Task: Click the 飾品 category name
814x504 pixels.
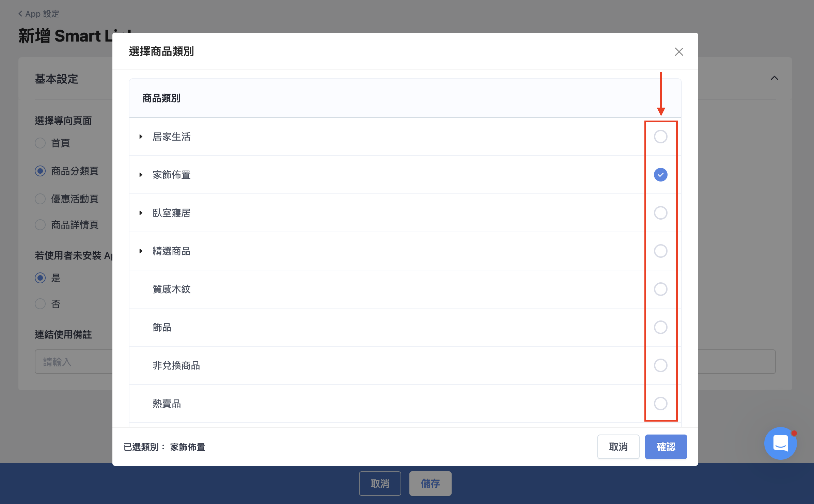Action: [162, 327]
